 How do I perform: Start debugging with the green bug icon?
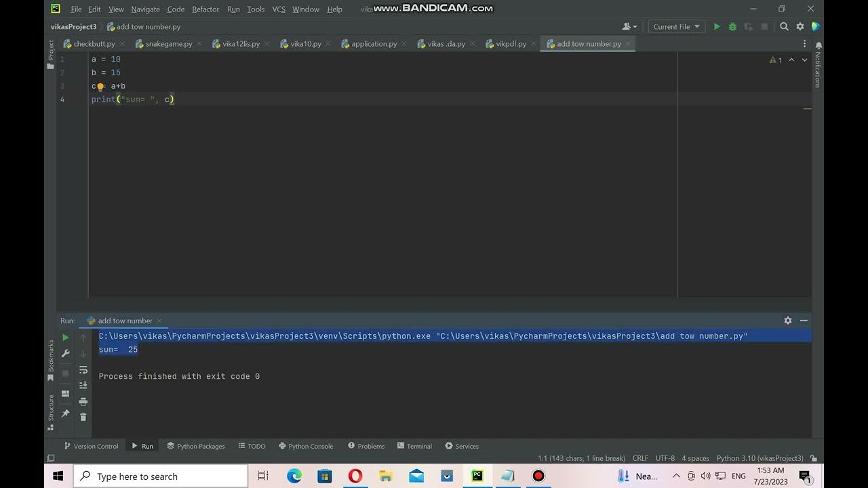pyautogui.click(x=732, y=26)
